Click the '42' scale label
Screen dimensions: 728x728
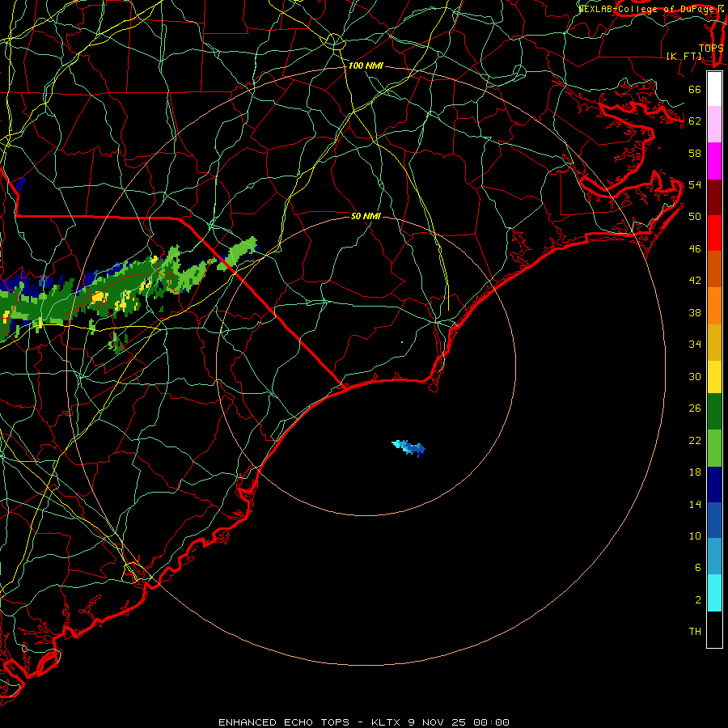(695, 281)
